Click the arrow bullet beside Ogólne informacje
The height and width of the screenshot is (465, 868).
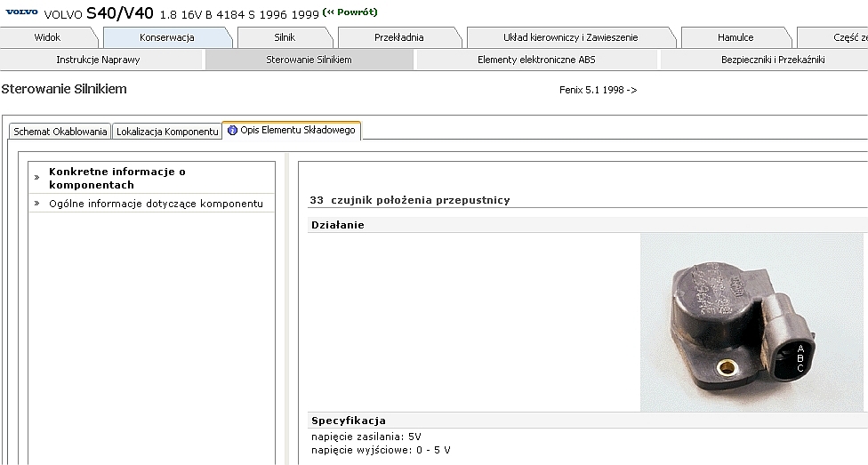tap(36, 204)
